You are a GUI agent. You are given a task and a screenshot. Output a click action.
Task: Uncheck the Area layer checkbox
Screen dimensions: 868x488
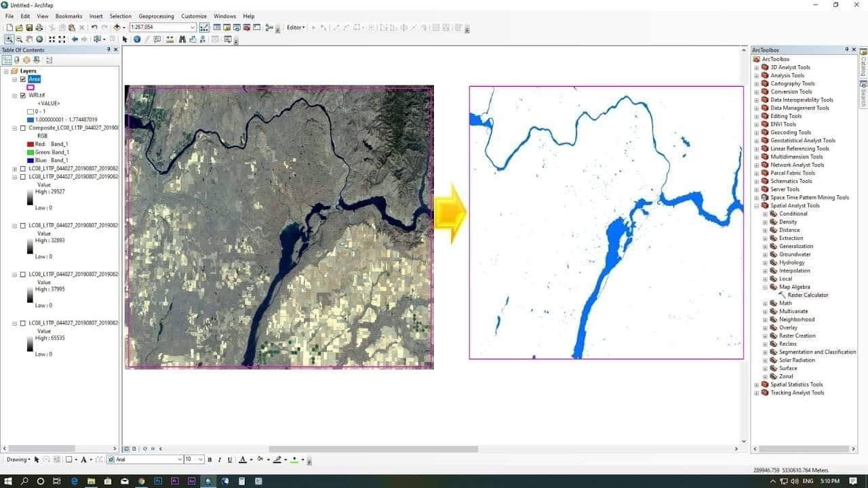(23, 79)
